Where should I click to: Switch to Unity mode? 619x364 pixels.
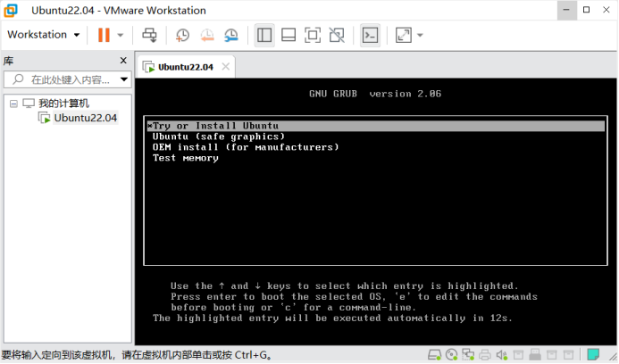pyautogui.click(x=337, y=35)
